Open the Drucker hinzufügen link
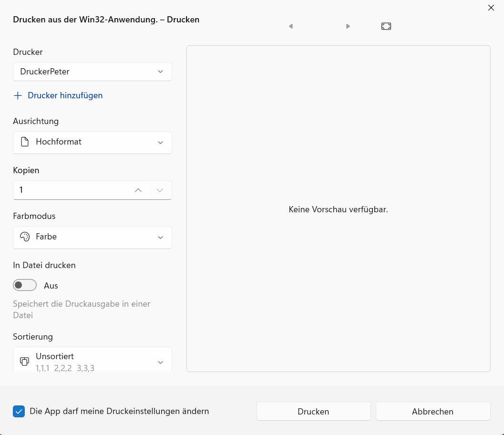The height and width of the screenshot is (435, 504). click(65, 95)
